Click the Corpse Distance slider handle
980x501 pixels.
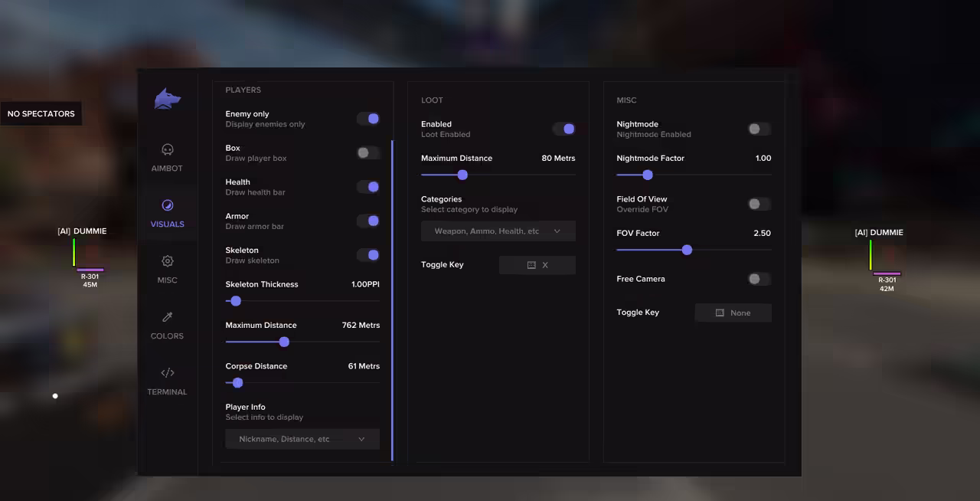[x=237, y=382]
